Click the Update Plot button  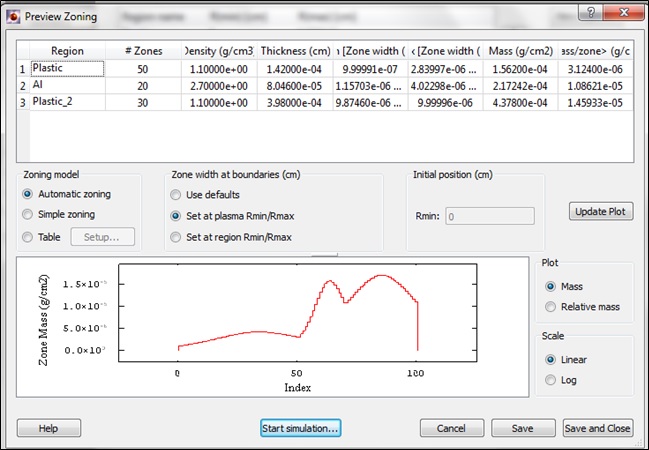coord(601,212)
